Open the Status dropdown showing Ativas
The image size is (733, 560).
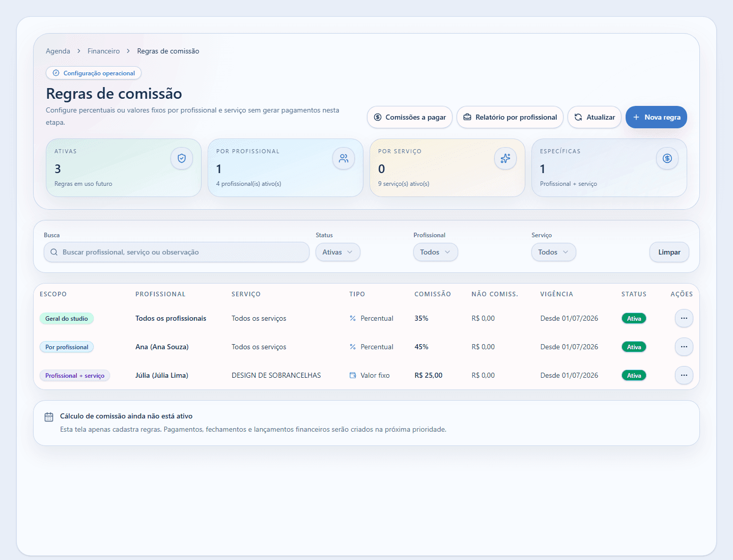click(x=338, y=252)
